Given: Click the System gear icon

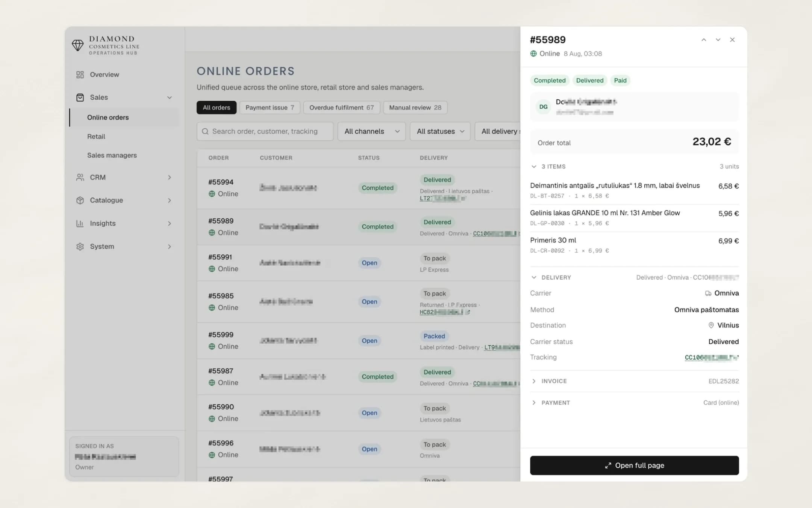Looking at the screenshot, I should 80,246.
